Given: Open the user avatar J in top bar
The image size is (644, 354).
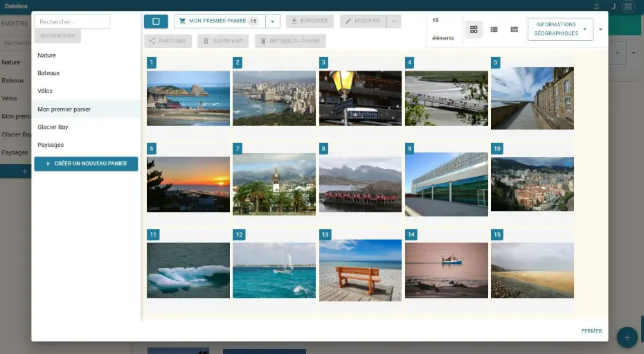Looking at the screenshot, I should (614, 6).
